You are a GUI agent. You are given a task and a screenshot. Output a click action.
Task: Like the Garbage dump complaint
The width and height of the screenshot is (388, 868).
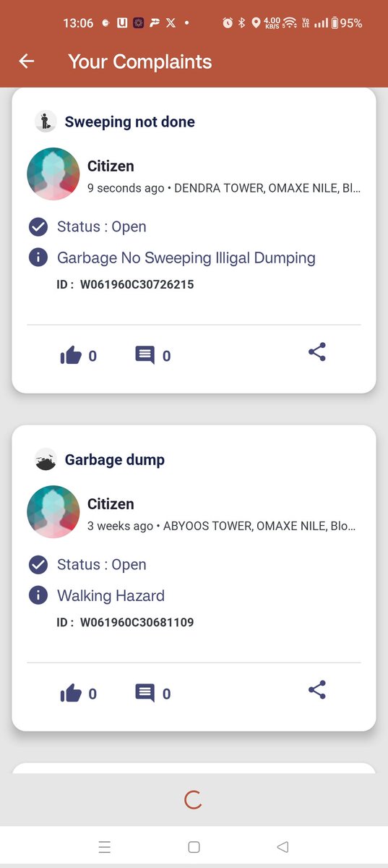click(x=71, y=693)
